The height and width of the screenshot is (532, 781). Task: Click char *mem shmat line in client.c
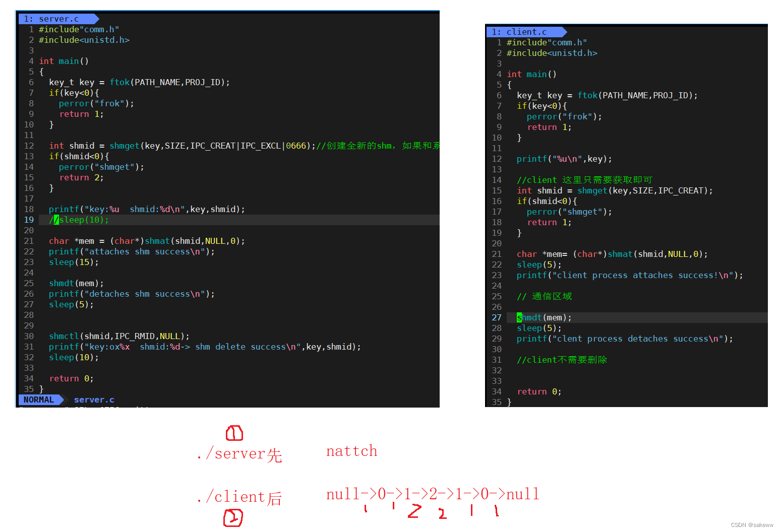[x=612, y=254]
